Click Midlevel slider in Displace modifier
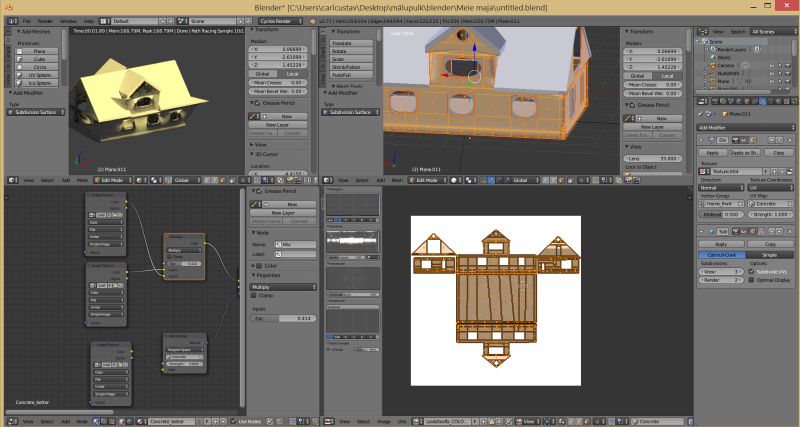Image resolution: width=800 pixels, height=427 pixels. pos(721,214)
